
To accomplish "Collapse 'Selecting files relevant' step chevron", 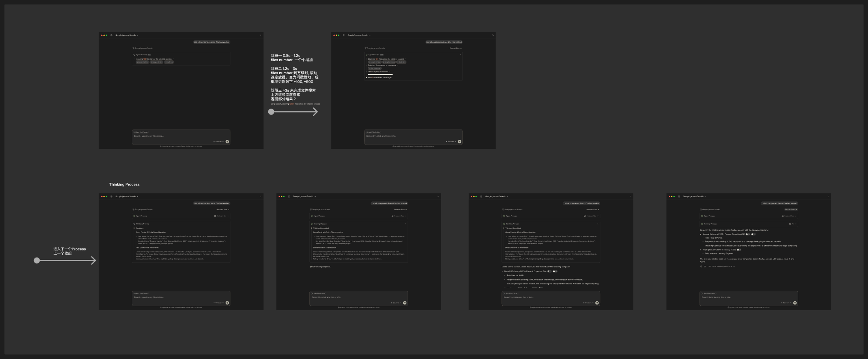I will pos(398,65).
